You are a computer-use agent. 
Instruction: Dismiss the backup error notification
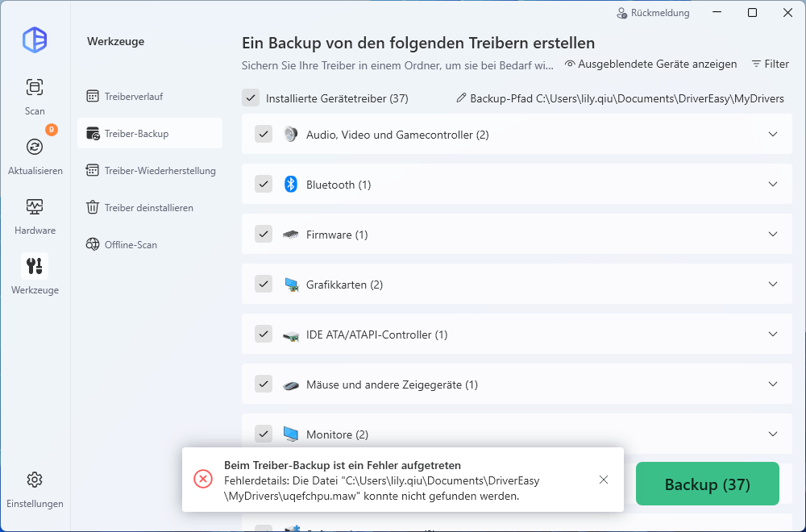[604, 480]
